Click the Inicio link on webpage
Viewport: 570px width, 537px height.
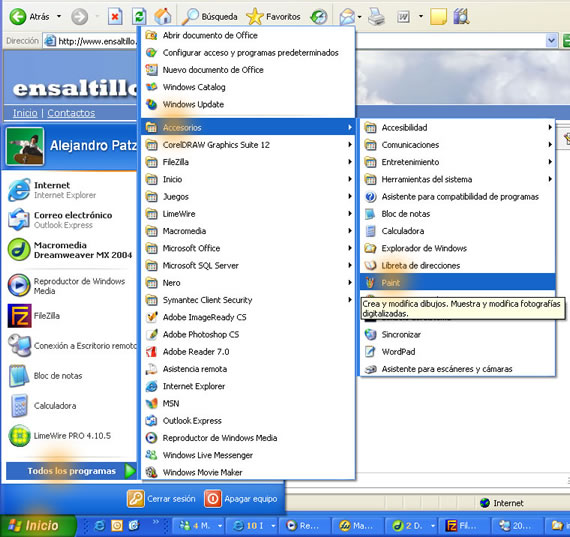tap(25, 113)
